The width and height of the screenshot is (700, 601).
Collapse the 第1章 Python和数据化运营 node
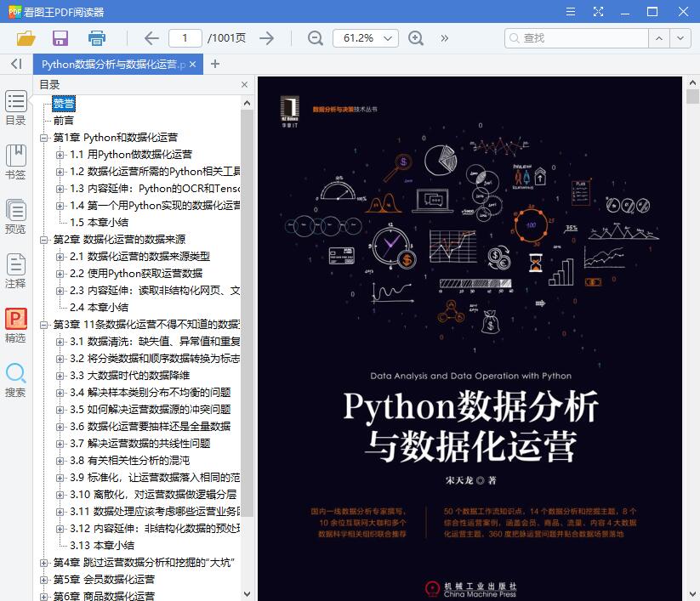(x=43, y=138)
